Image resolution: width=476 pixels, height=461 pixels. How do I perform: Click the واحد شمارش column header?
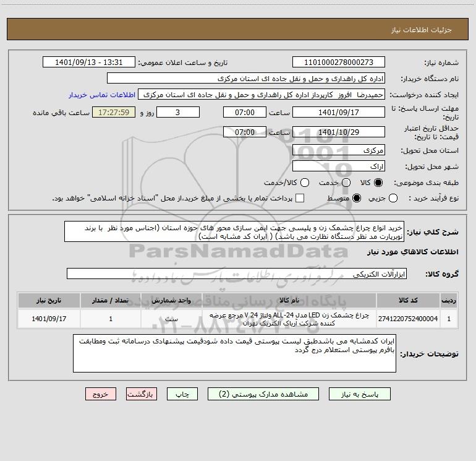(x=171, y=301)
